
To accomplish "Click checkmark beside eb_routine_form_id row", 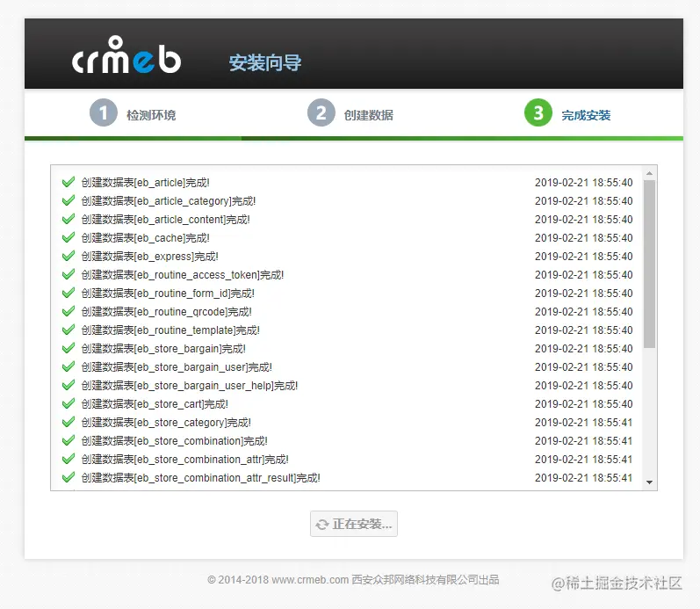I will 69,294.
